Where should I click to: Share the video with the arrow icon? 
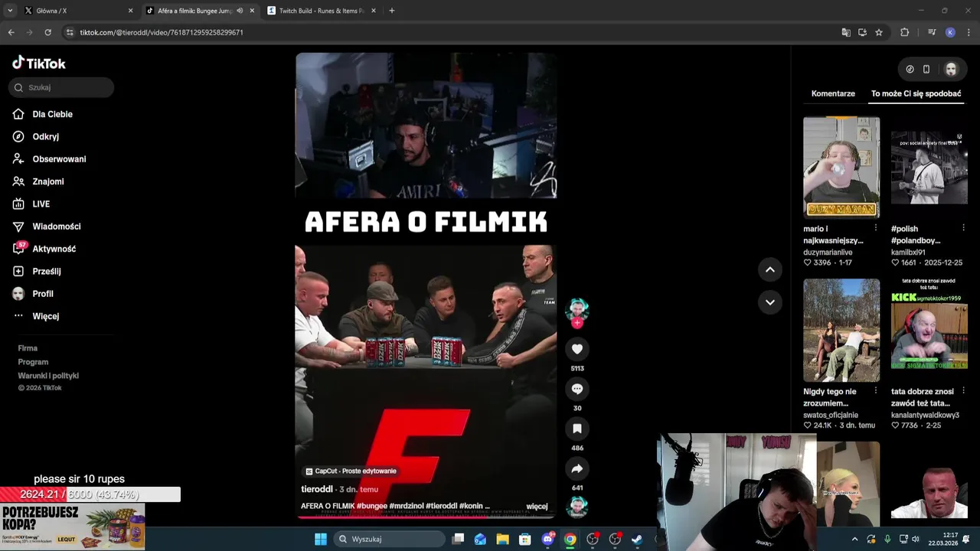pos(577,468)
